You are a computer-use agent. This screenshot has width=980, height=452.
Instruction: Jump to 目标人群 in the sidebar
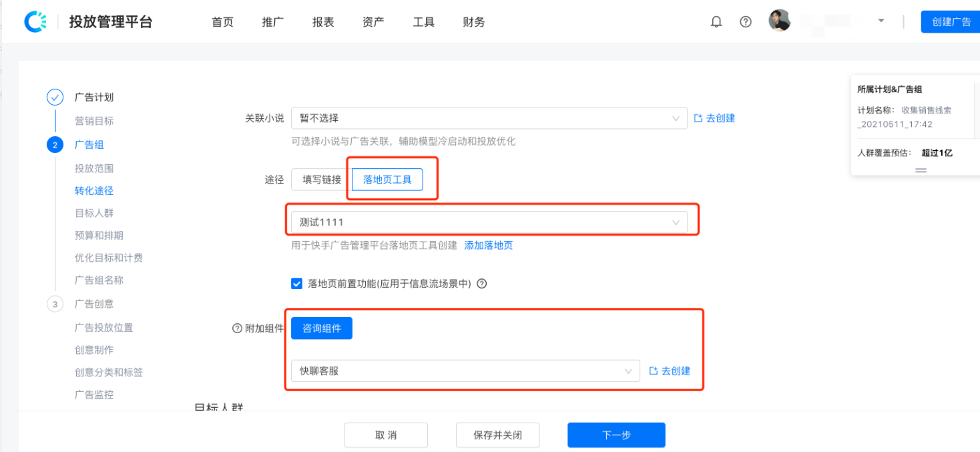[x=94, y=213]
